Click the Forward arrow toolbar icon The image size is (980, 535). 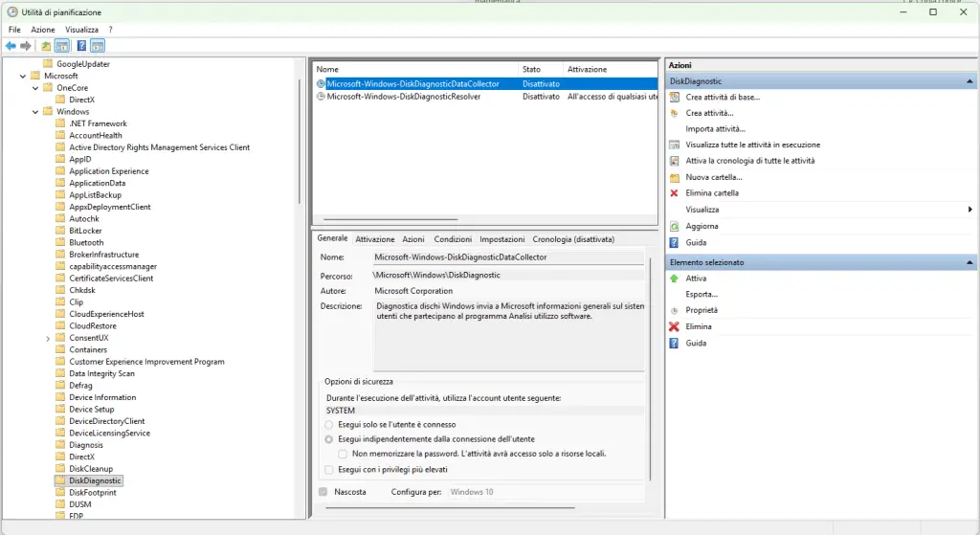[x=26, y=46]
